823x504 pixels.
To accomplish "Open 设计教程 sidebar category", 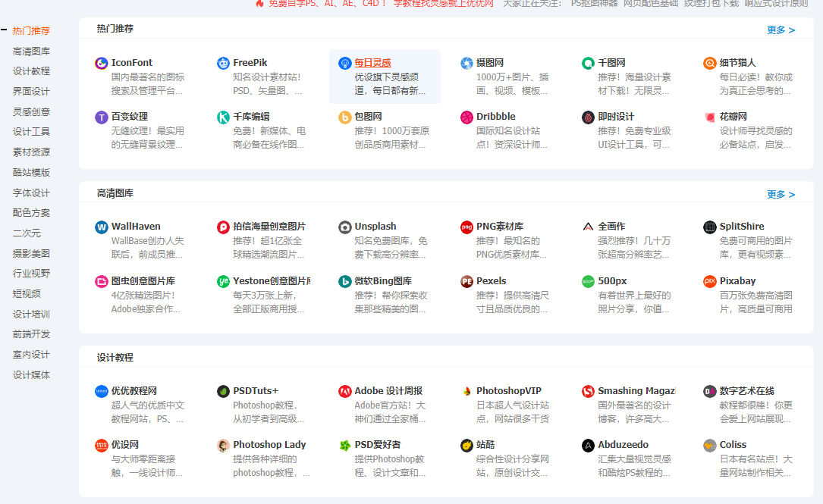I will (x=31, y=70).
